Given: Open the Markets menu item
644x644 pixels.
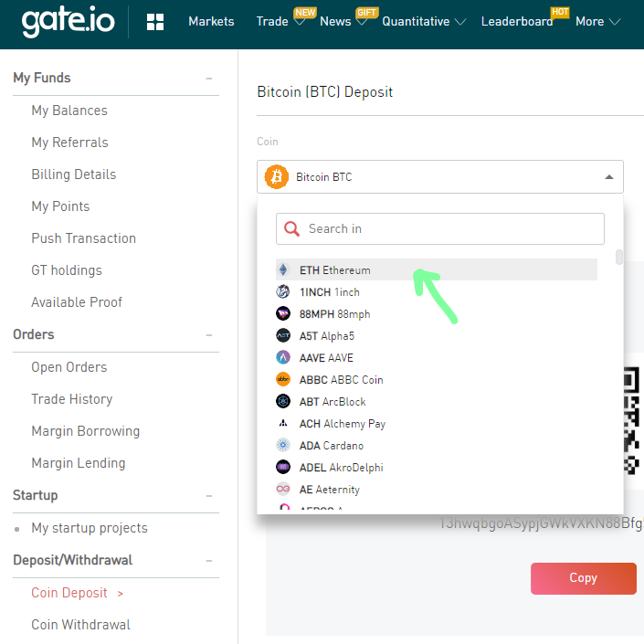Looking at the screenshot, I should 211,21.
